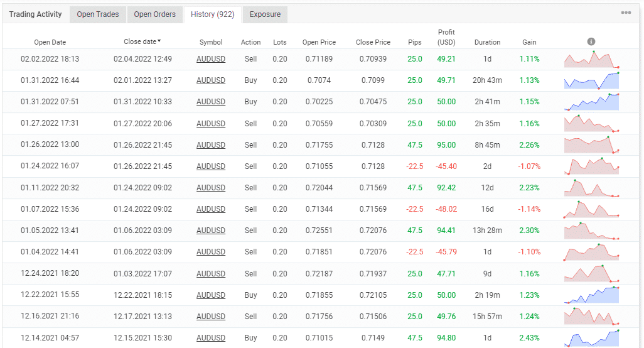View sparkline chart for 1.15% gain trade

(591, 102)
